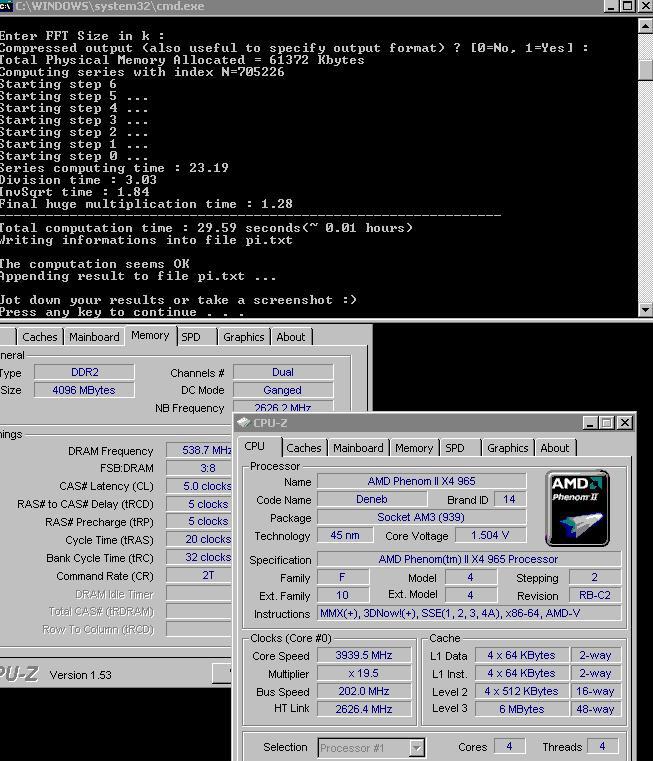The height and width of the screenshot is (761, 653).
Task: Click the Level 2 value '4 x 512 KBytes'
Action: tap(521, 691)
